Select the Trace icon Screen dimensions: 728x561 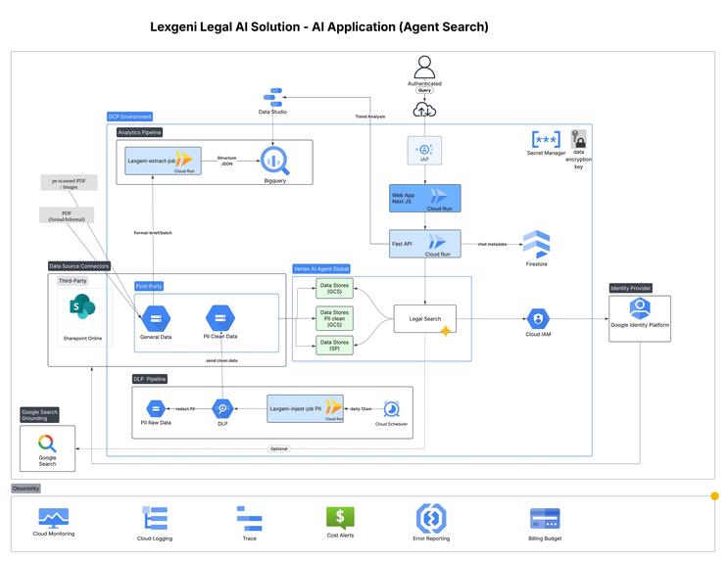tap(249, 519)
